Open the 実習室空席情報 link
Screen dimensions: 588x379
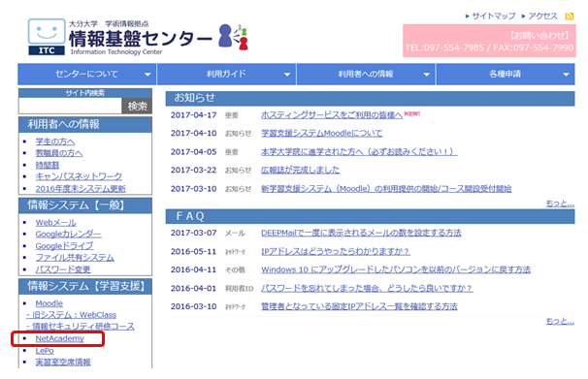pyautogui.click(x=63, y=363)
